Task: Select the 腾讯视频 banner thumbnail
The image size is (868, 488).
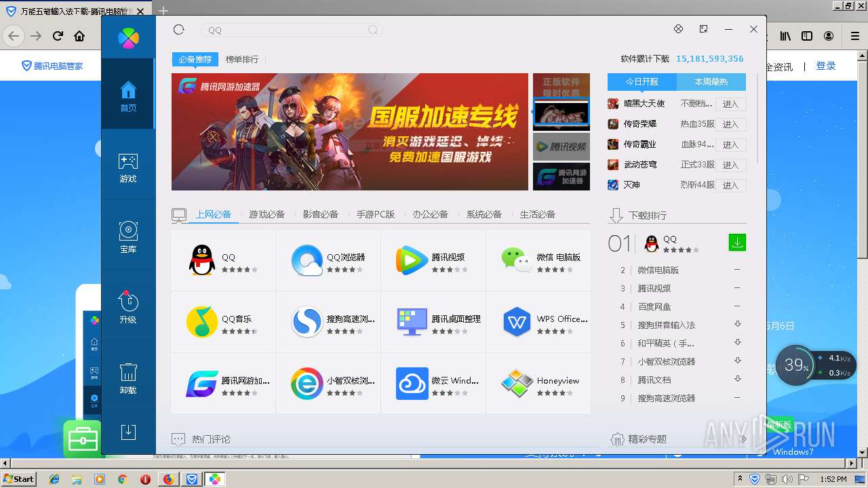Action: tap(561, 146)
